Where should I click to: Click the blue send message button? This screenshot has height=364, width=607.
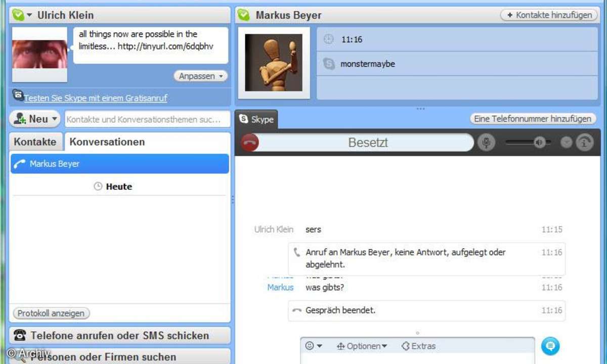point(550,346)
